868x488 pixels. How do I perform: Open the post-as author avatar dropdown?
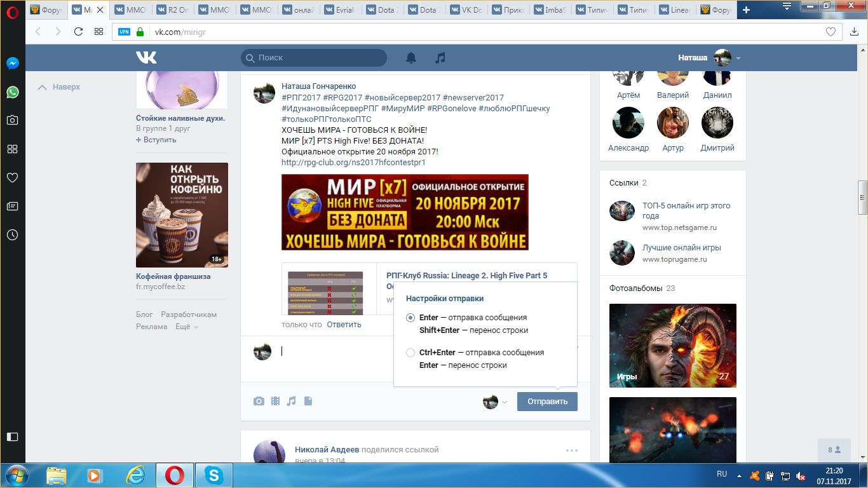tap(495, 402)
